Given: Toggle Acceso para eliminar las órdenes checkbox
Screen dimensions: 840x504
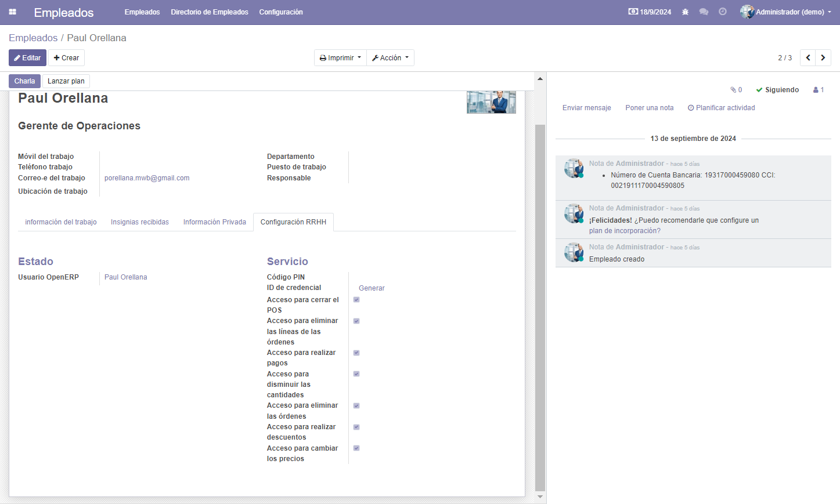Looking at the screenshot, I should click(x=356, y=405).
